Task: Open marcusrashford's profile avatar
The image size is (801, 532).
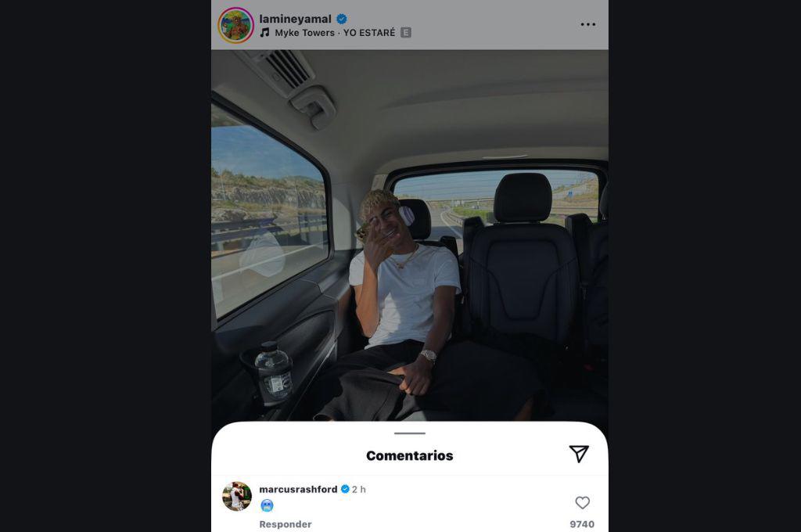Action: coord(237,496)
